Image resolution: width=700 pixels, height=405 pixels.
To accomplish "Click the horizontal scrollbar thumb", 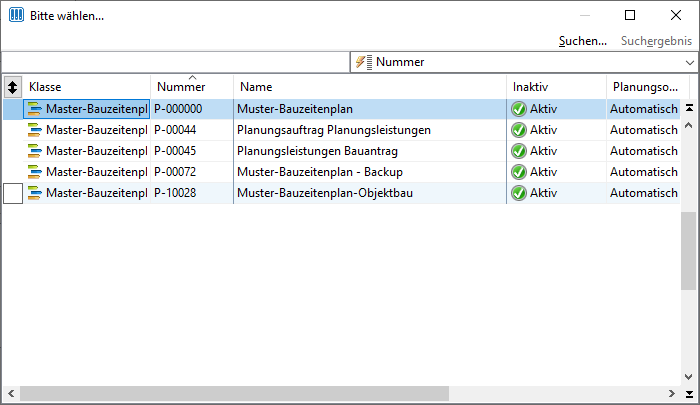I will pyautogui.click(x=234, y=393).
